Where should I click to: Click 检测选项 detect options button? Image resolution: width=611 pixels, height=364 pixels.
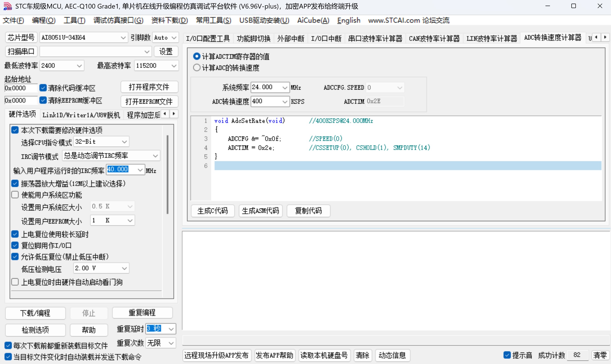35,330
